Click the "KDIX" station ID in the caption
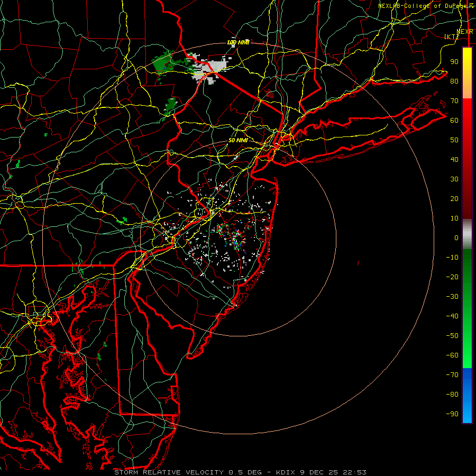Screen dimensions: 476x476 coord(286,472)
